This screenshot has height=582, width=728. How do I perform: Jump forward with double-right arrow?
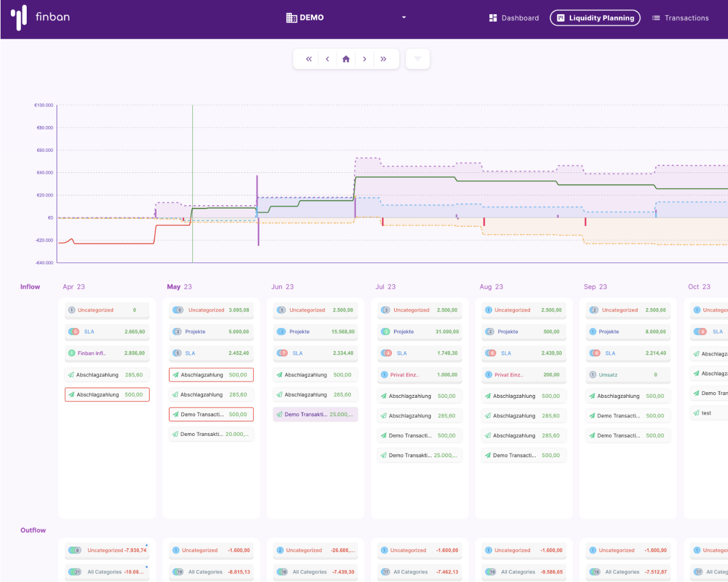click(383, 59)
